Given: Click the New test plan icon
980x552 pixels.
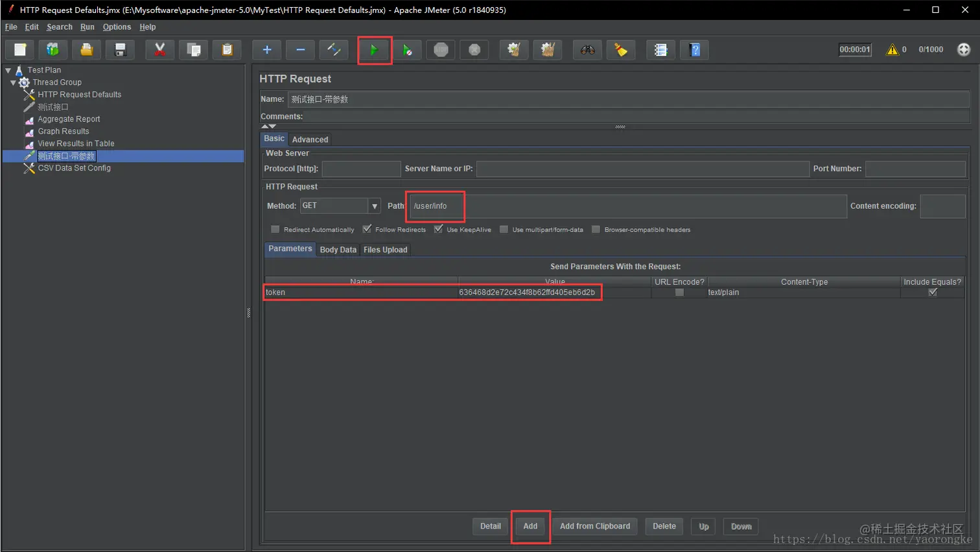Looking at the screenshot, I should (20, 50).
